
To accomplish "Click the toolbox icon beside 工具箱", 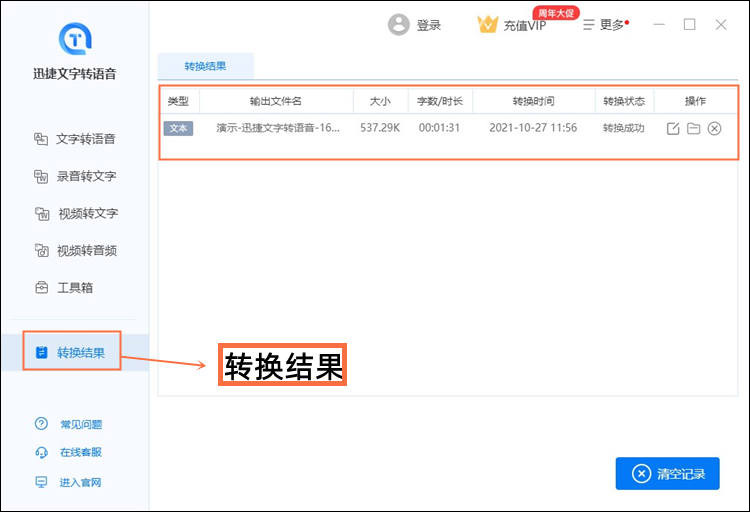I will [x=42, y=288].
